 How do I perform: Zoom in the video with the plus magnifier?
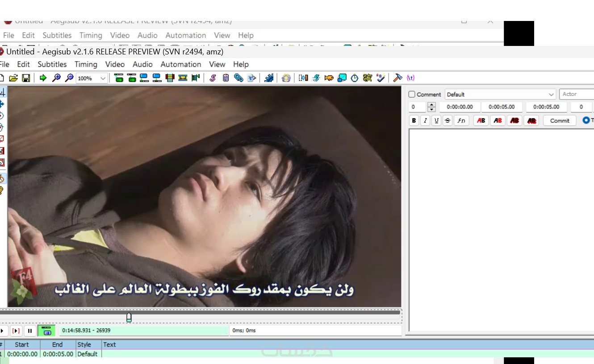[x=56, y=78]
